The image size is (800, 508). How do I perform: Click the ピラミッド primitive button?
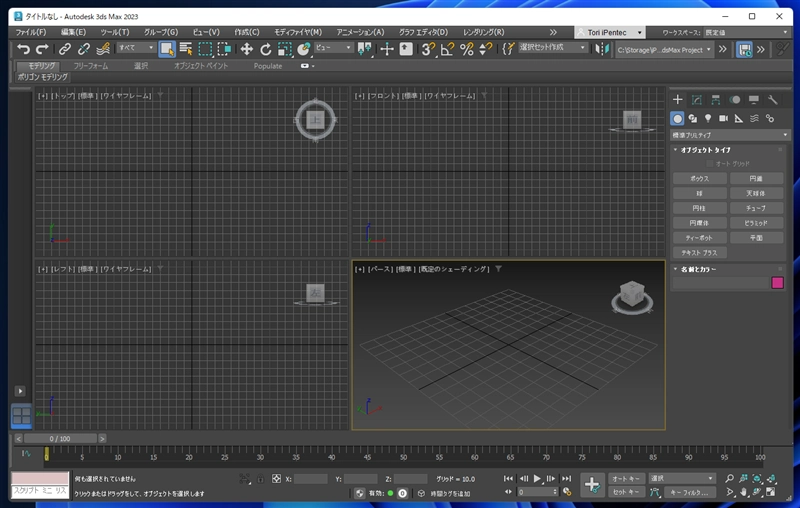click(756, 223)
